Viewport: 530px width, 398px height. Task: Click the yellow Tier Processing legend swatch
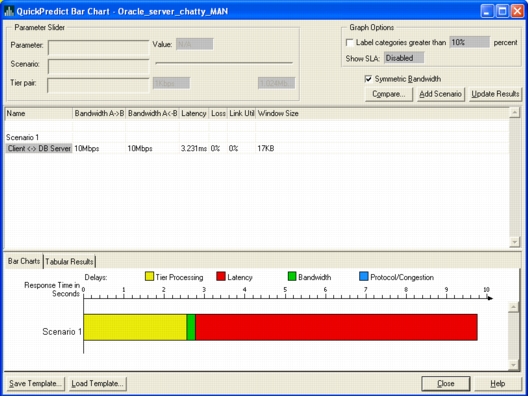[x=149, y=276]
